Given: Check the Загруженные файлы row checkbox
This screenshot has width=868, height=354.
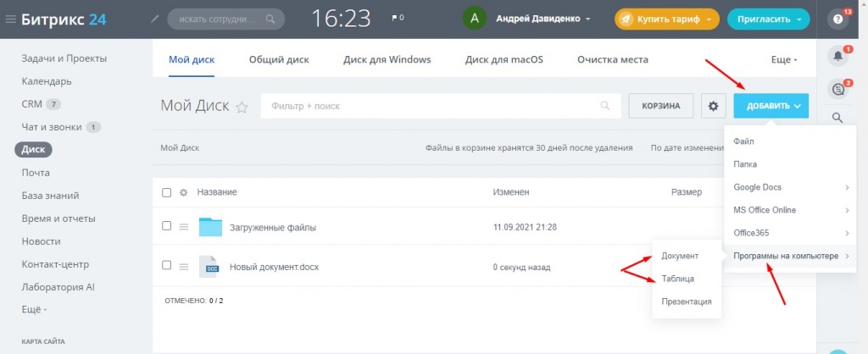Looking at the screenshot, I should click(167, 225).
